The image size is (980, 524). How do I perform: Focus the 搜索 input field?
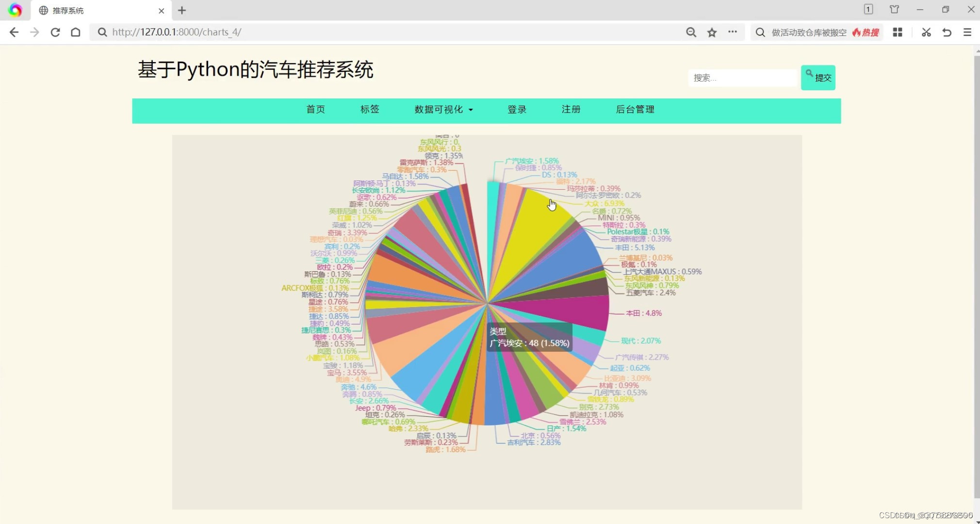(x=742, y=78)
